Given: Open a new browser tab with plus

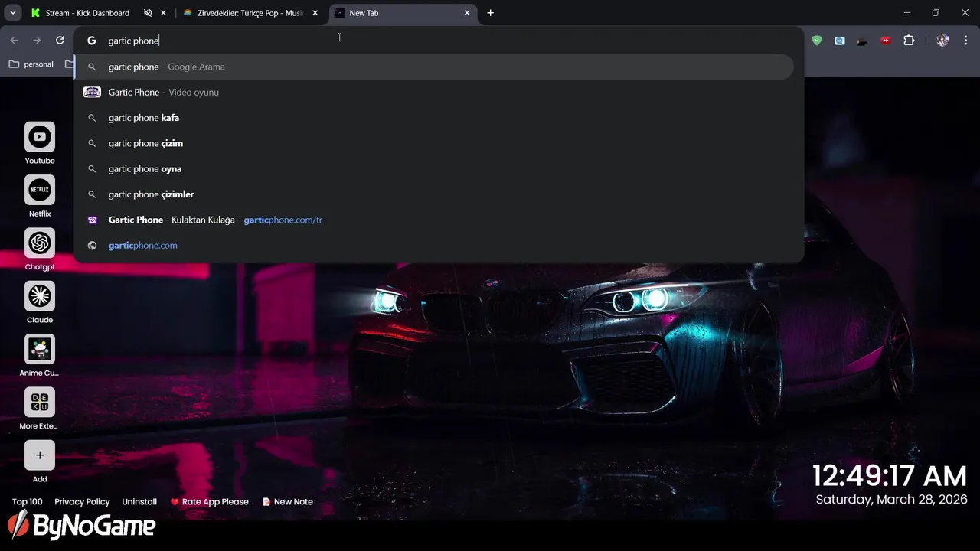Looking at the screenshot, I should (x=491, y=13).
